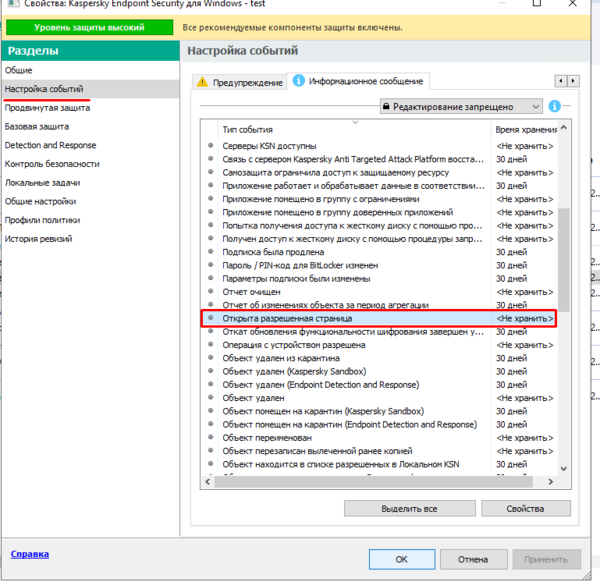Viewport: 600px width, 582px height.
Task: Select row Серверы KSN доступны
Action: point(379,146)
